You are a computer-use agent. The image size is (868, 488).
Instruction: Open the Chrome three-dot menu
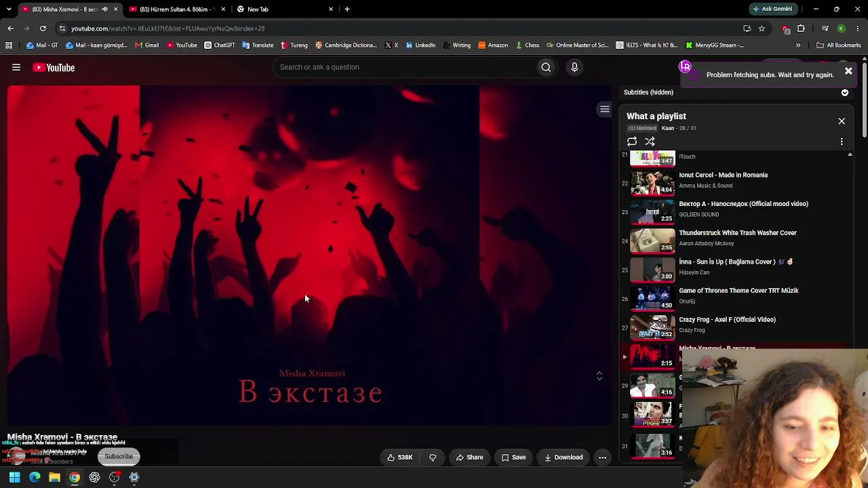pos(858,28)
